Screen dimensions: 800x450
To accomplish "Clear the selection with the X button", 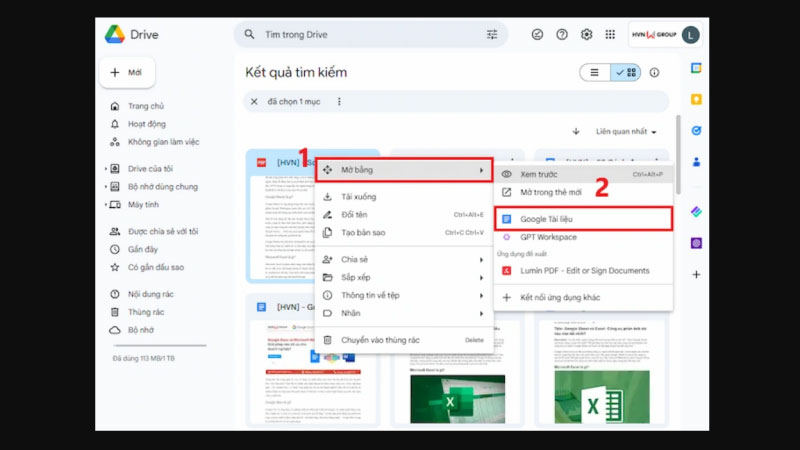I will [254, 102].
